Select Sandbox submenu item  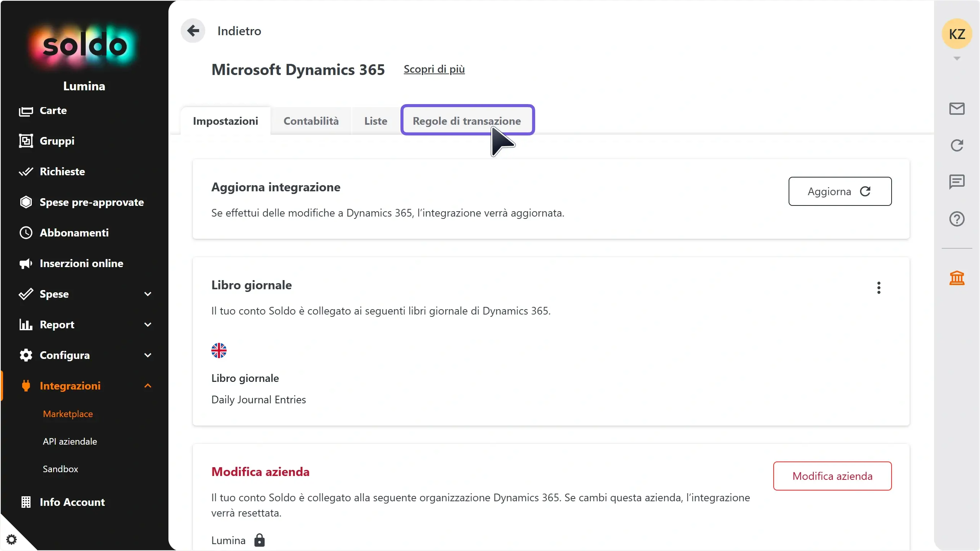coord(60,469)
